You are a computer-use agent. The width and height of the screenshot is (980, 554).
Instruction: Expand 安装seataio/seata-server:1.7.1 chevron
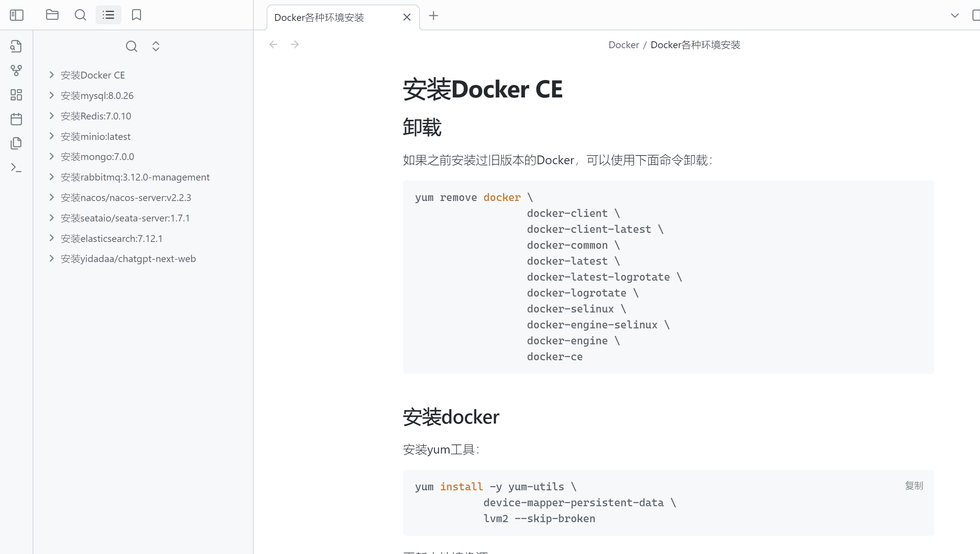52,218
